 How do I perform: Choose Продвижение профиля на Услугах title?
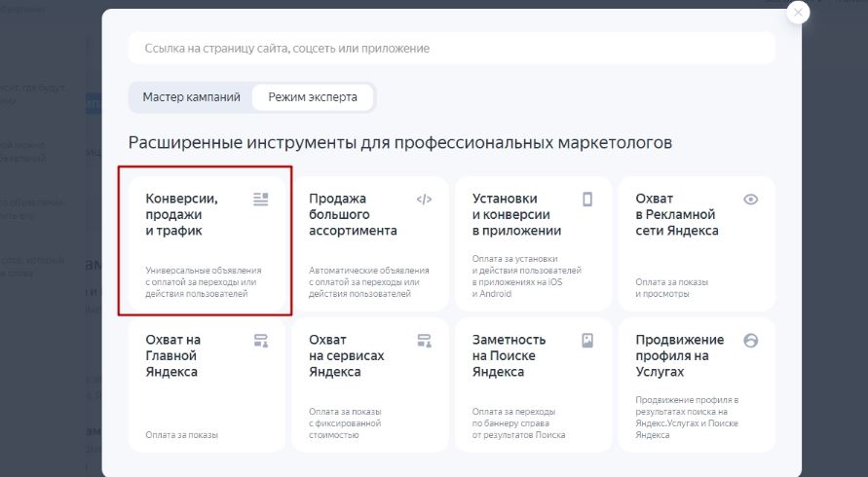pyautogui.click(x=679, y=356)
